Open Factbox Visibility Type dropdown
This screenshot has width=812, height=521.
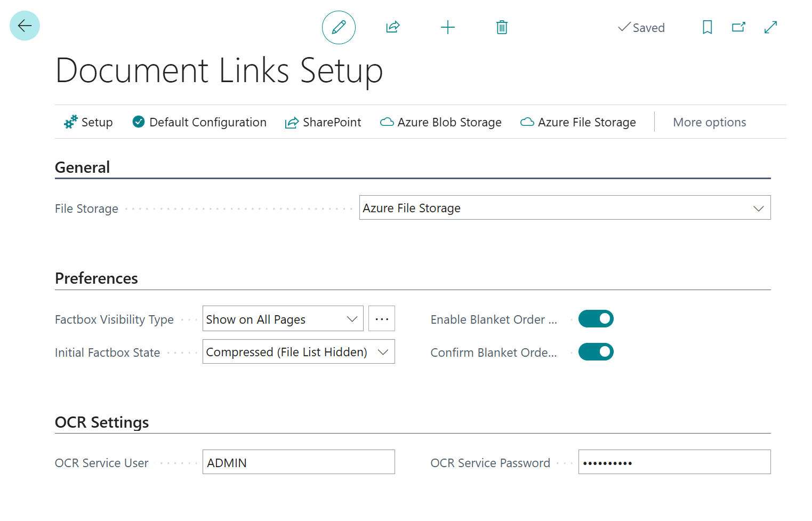[x=283, y=319]
